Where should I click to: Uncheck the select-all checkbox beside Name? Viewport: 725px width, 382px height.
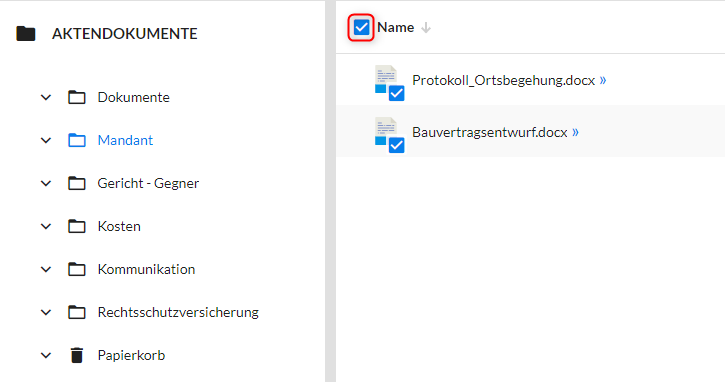click(x=361, y=27)
